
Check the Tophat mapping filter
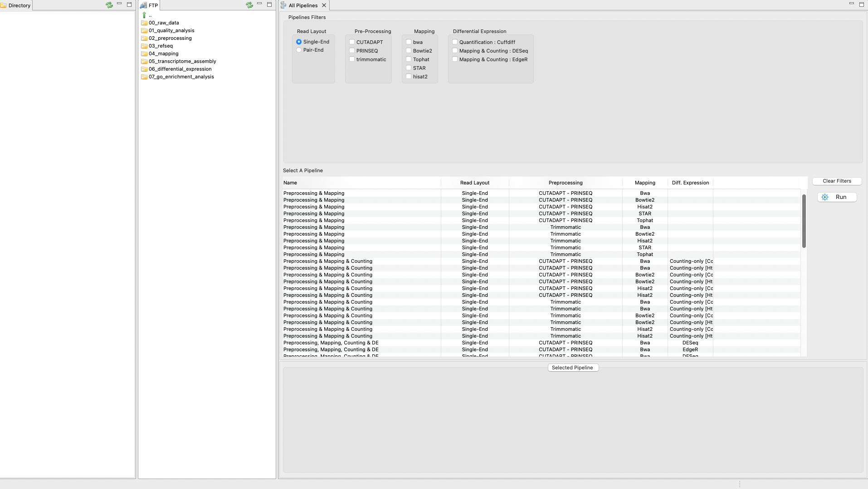pos(409,59)
